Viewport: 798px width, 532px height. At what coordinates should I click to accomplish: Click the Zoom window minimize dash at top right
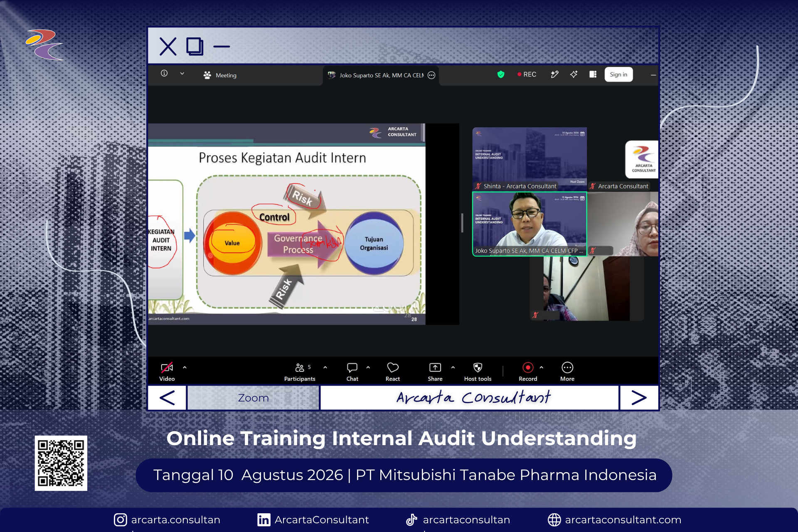tap(653, 75)
